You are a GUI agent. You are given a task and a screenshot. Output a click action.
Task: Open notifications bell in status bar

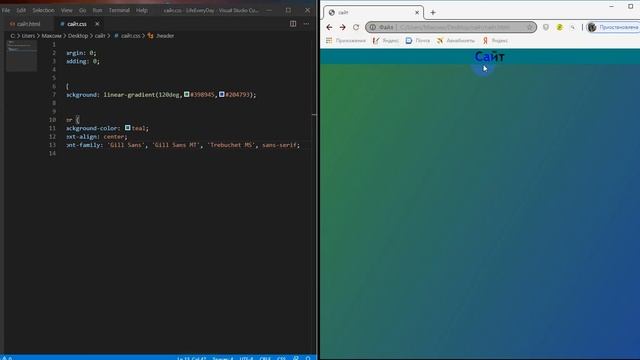[x=308, y=358]
